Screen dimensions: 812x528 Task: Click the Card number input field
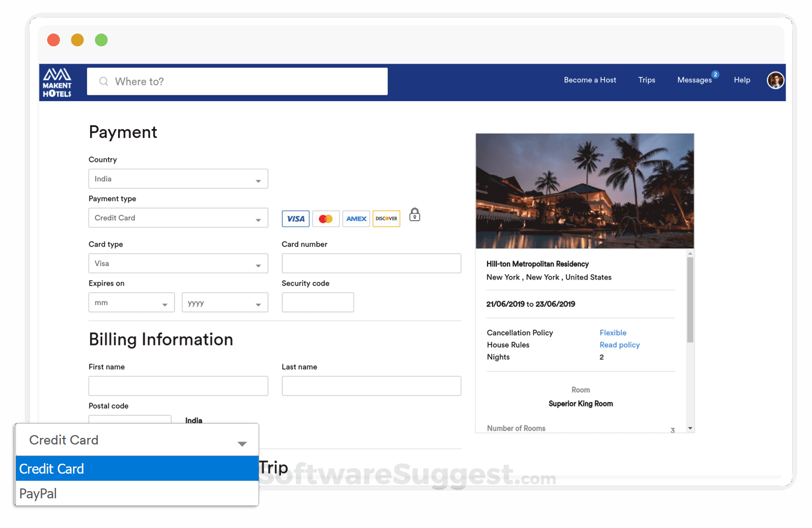pos(371,263)
